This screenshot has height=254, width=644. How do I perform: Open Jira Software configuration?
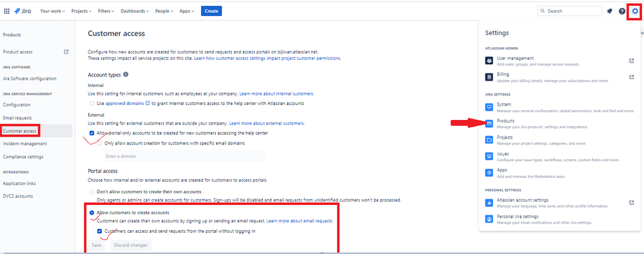coord(30,79)
